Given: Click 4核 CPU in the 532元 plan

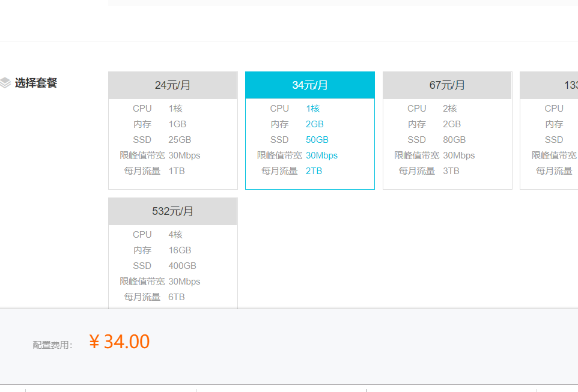Looking at the screenshot, I should (x=175, y=235).
